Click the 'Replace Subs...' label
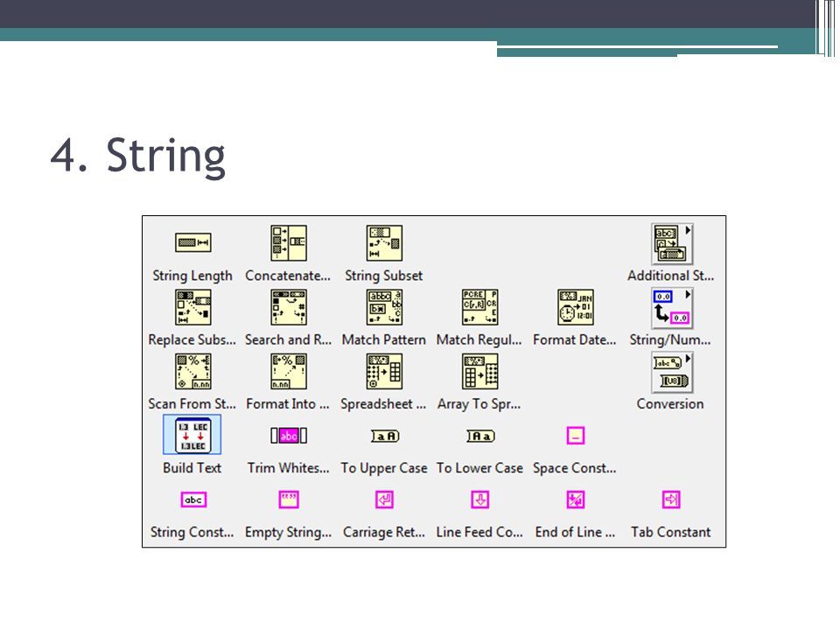 [x=192, y=340]
